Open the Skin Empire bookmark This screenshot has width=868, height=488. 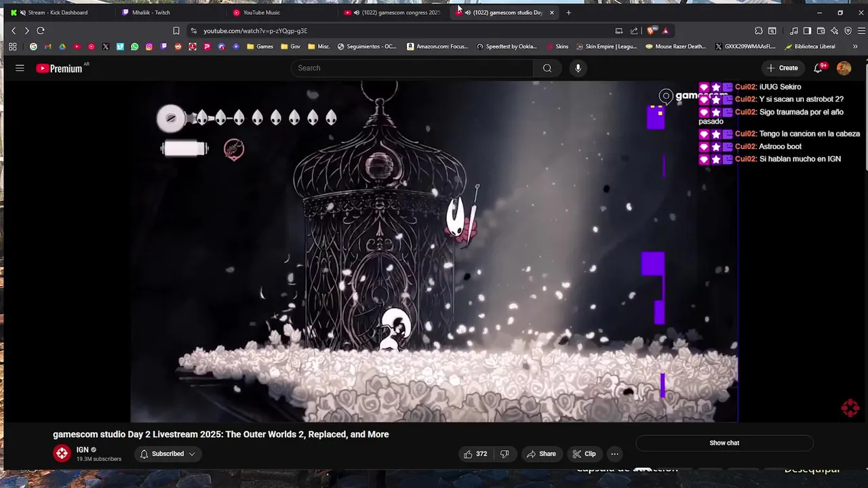click(x=606, y=47)
